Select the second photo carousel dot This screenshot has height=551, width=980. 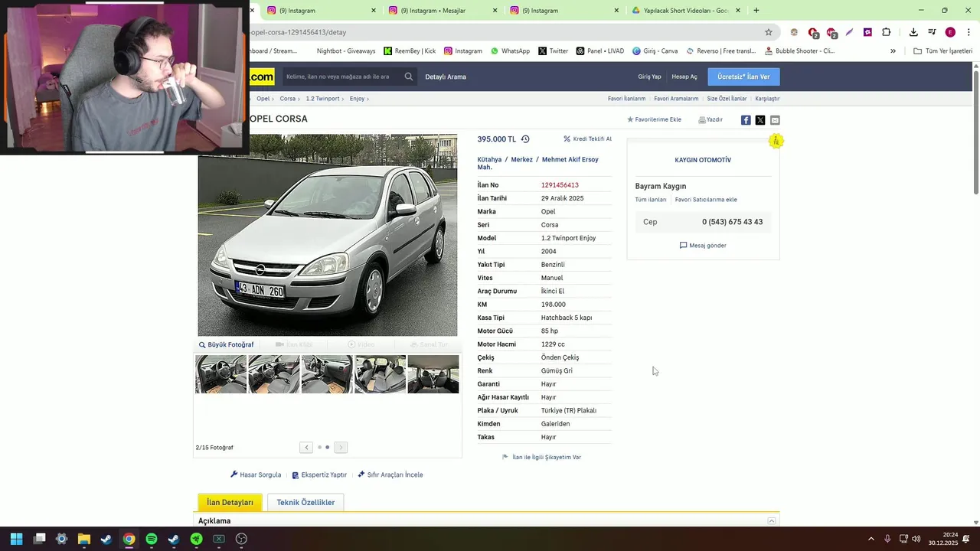[328, 448]
